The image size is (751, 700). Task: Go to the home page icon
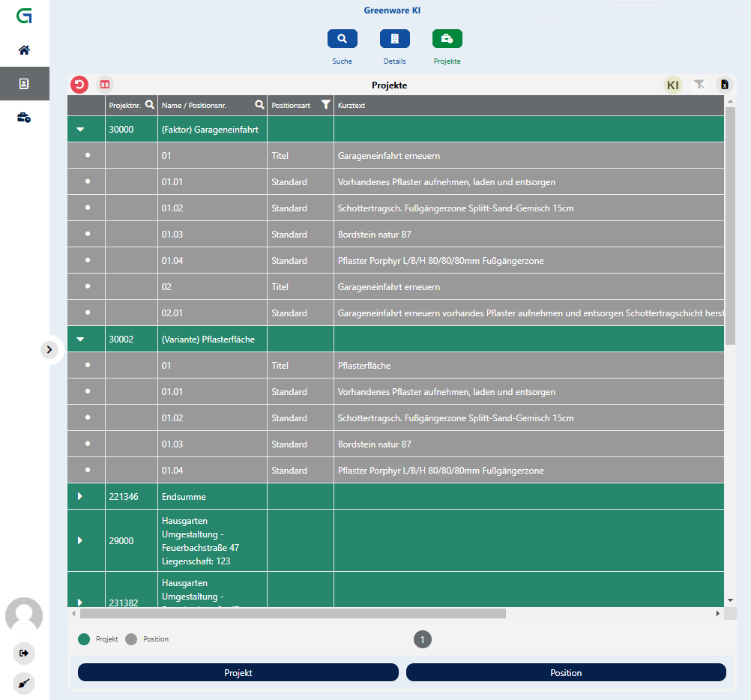pyautogui.click(x=24, y=50)
